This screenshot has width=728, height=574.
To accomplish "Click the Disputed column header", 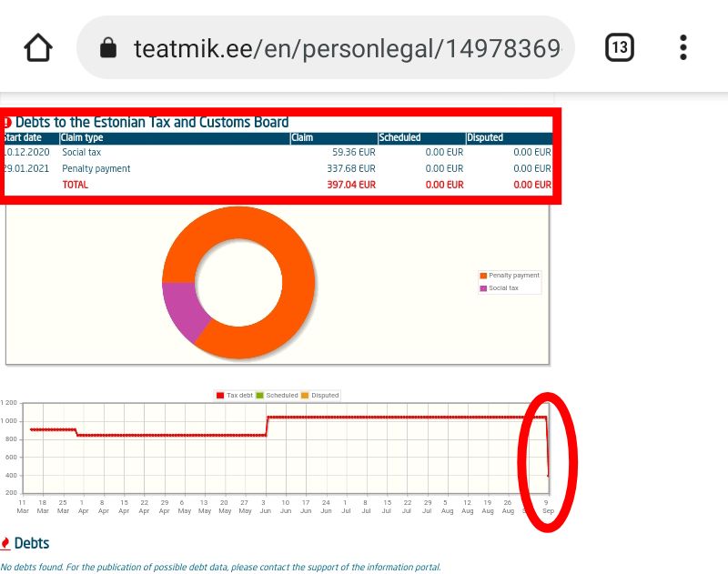I will point(510,138).
